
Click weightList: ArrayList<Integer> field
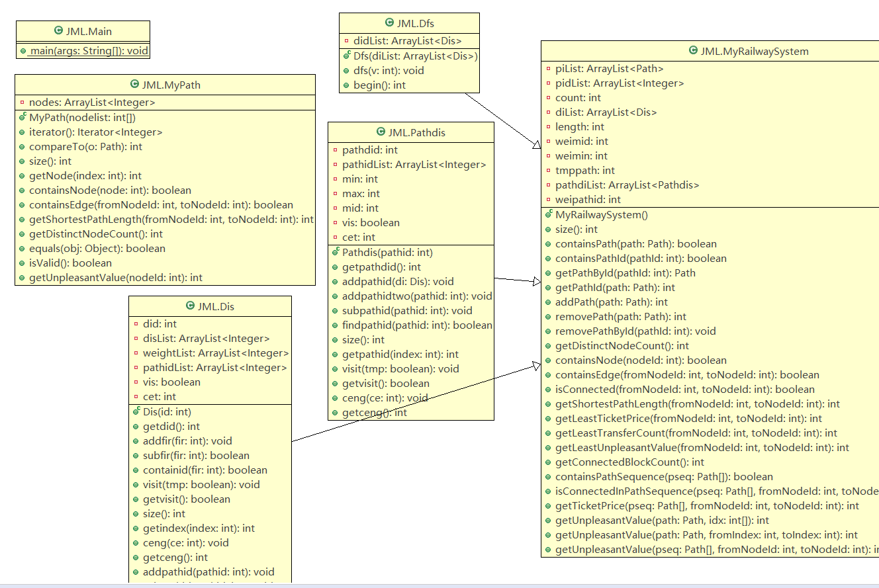[x=216, y=353]
